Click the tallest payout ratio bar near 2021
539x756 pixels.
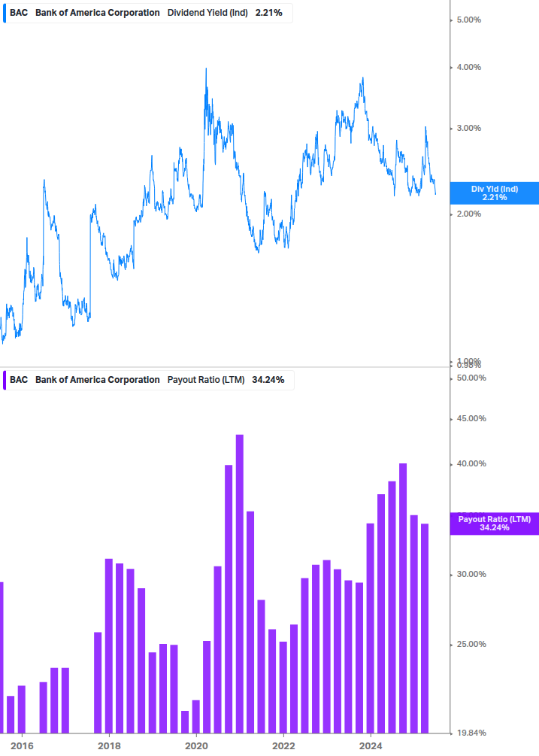tap(239, 584)
